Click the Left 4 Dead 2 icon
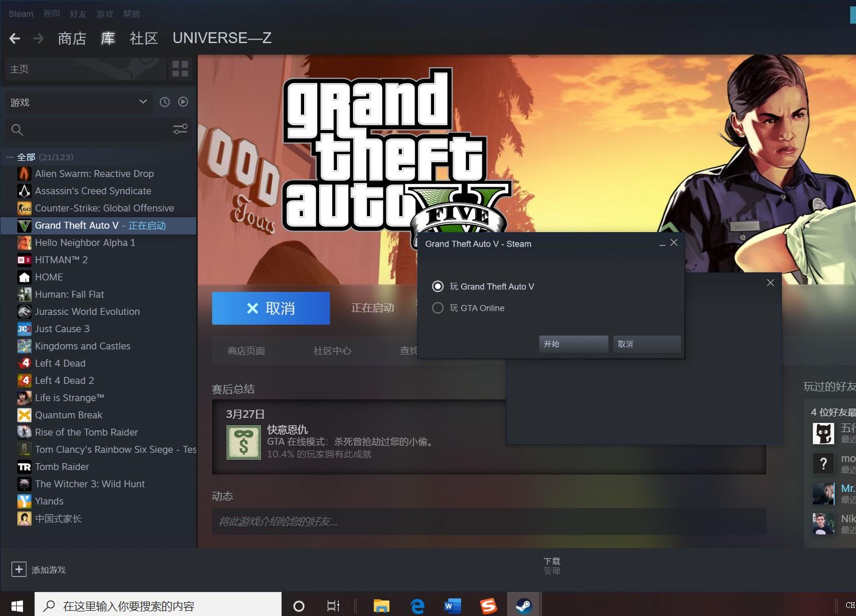Image resolution: width=856 pixels, height=616 pixels. point(24,380)
